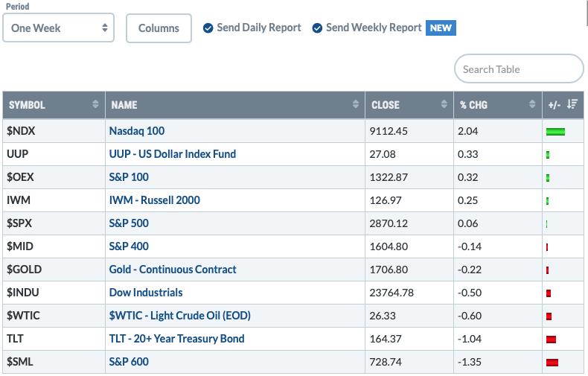Image resolution: width=588 pixels, height=376 pixels.
Task: Click the close value 26.33
Action: pos(383,316)
